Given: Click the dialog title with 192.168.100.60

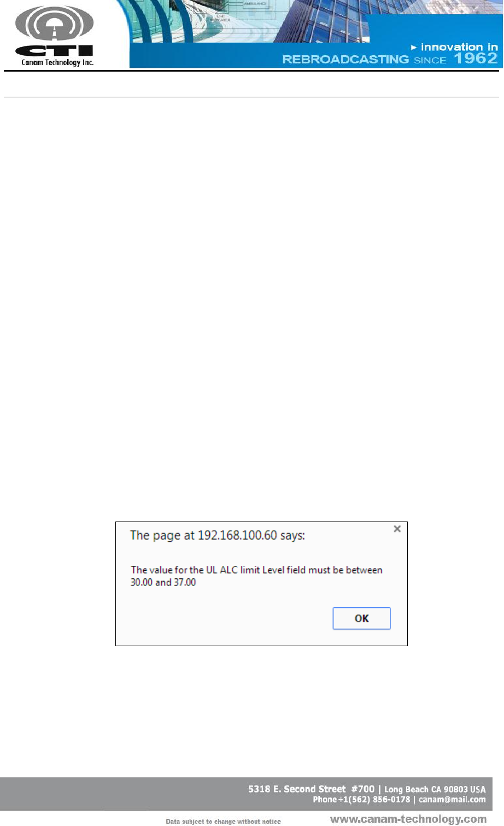Looking at the screenshot, I should [x=218, y=535].
